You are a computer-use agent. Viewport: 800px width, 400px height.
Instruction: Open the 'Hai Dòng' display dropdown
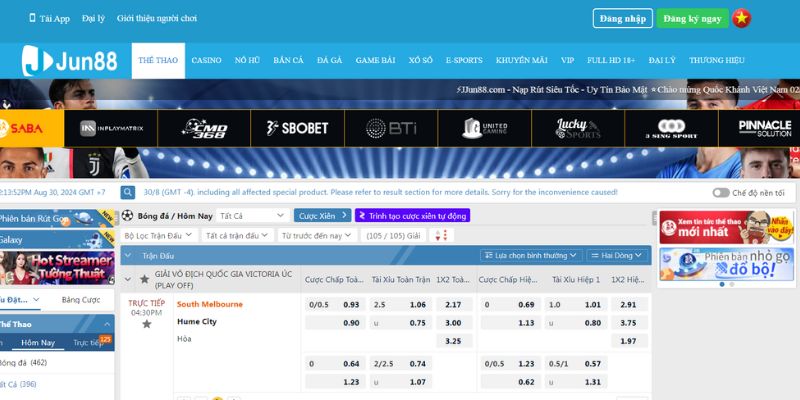(x=618, y=255)
